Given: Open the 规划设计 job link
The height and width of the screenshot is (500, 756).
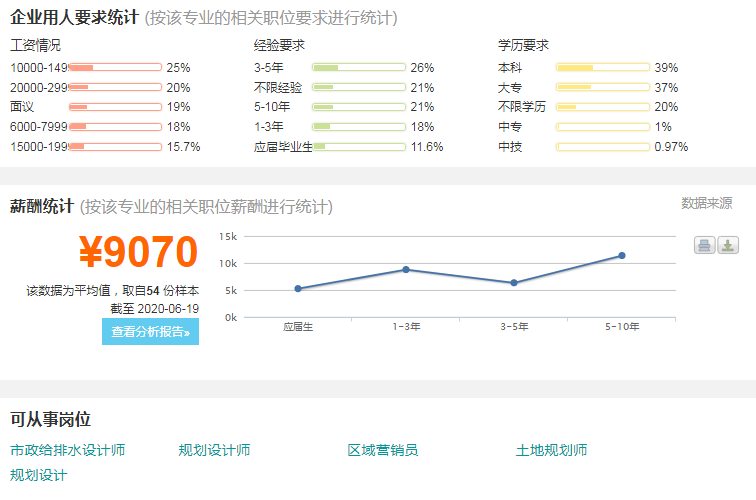Looking at the screenshot, I should tap(39, 475).
